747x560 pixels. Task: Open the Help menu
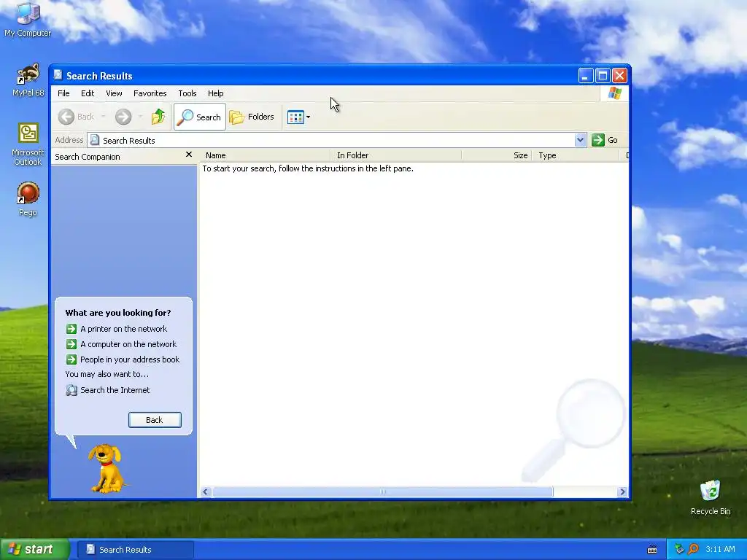215,93
